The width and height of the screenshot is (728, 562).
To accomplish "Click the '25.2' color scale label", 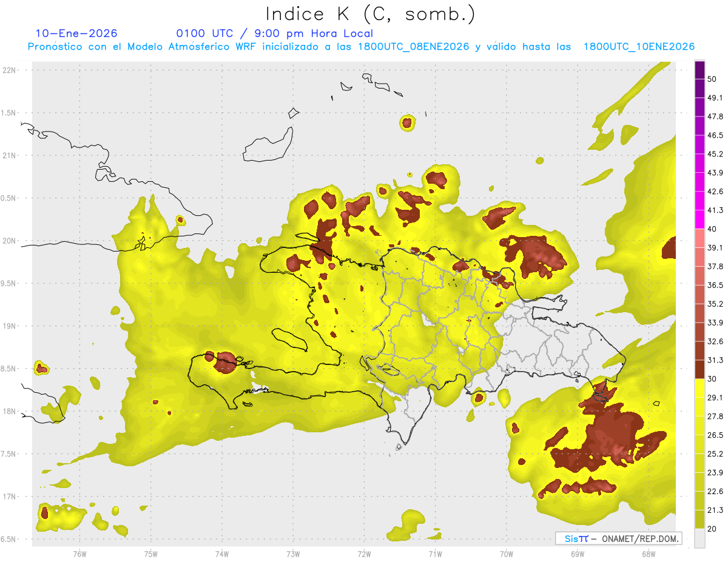I will [715, 454].
